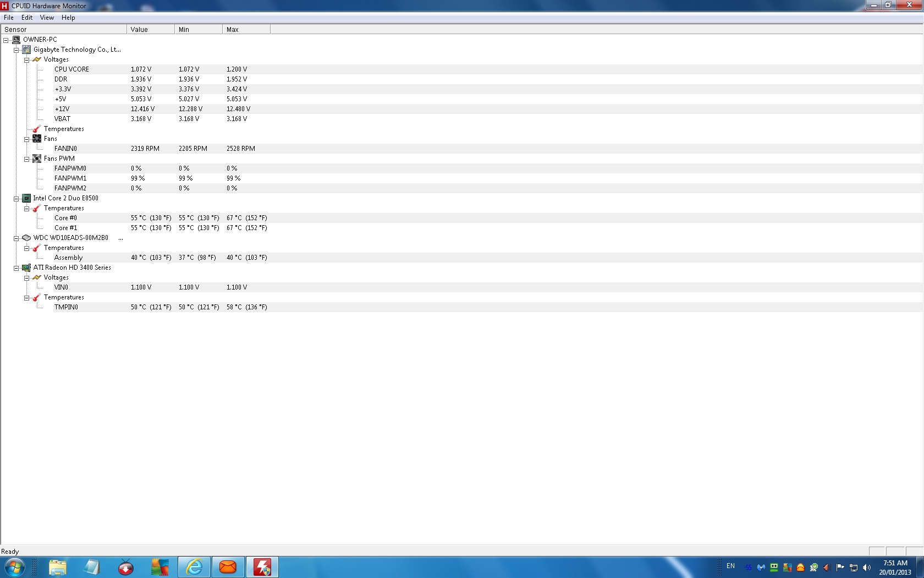This screenshot has height=578, width=924.
Task: Click the Fans PWM group icon
Action: tap(37, 159)
